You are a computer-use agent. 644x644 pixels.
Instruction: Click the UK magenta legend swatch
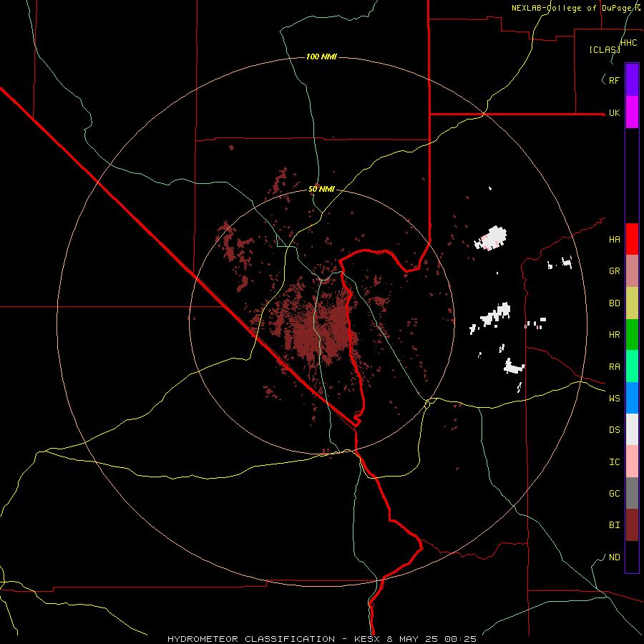tap(632, 112)
